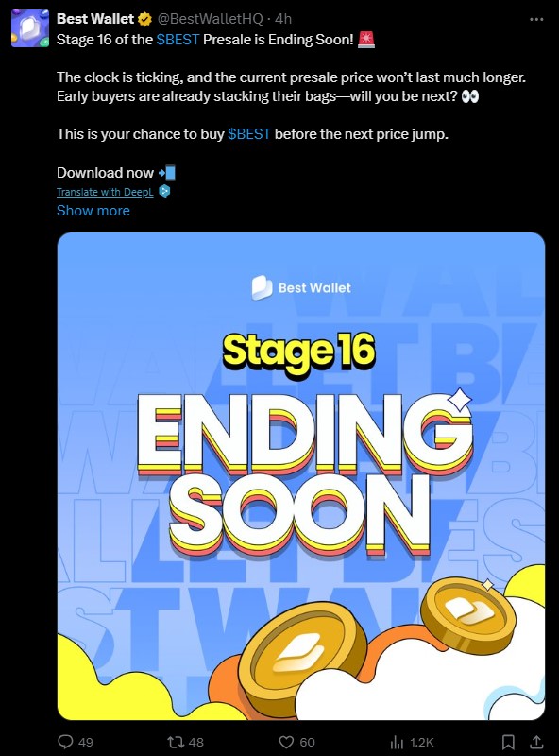
Task: Expand the post with Show more
Action: click(93, 211)
